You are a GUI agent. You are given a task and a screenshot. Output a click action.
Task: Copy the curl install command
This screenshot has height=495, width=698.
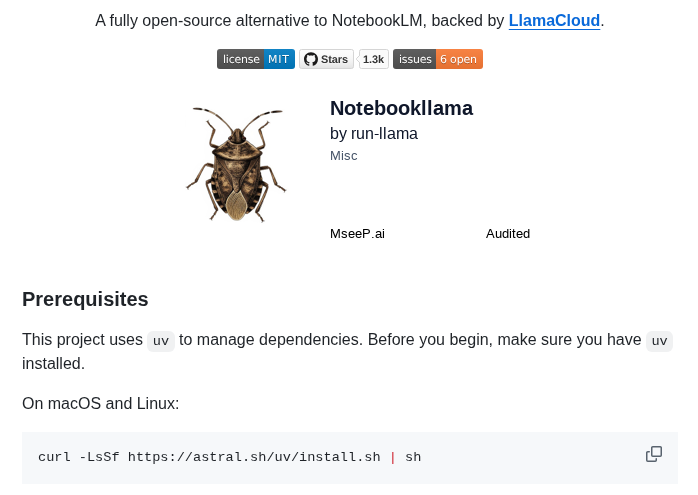coord(653,454)
